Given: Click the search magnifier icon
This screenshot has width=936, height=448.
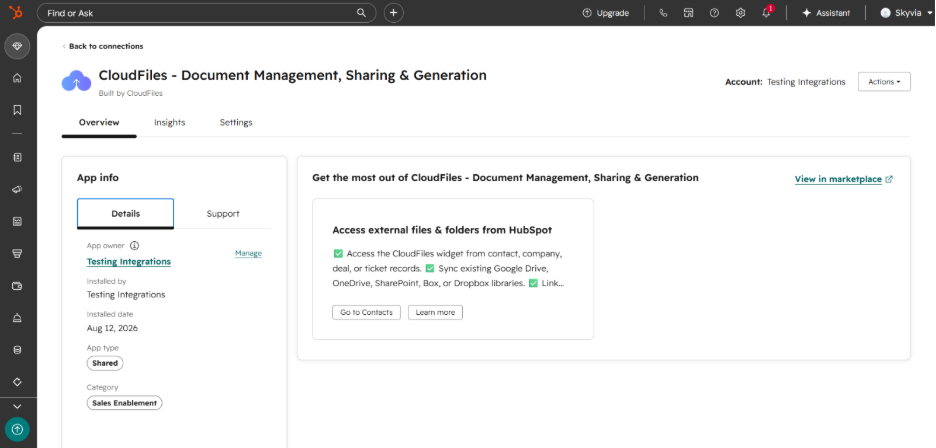Looking at the screenshot, I should [361, 13].
